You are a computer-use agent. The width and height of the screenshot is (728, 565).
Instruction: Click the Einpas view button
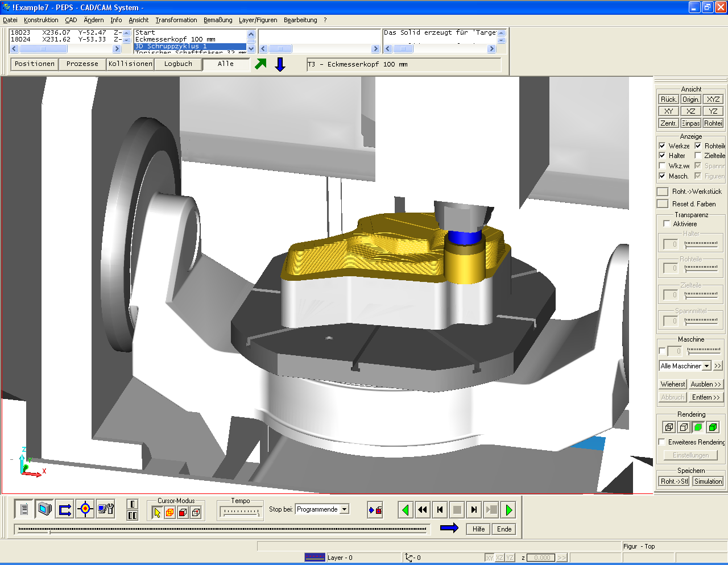click(x=690, y=123)
